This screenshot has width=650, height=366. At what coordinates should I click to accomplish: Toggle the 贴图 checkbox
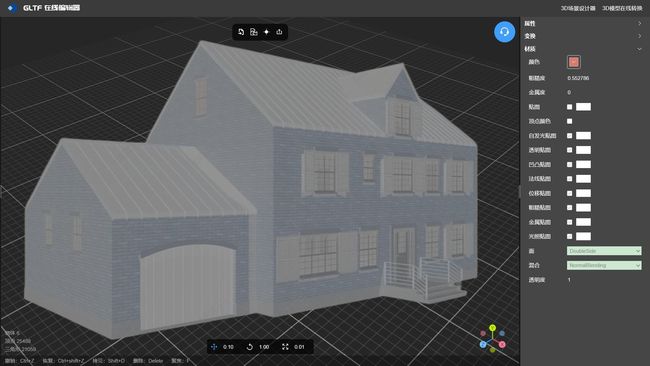(570, 107)
